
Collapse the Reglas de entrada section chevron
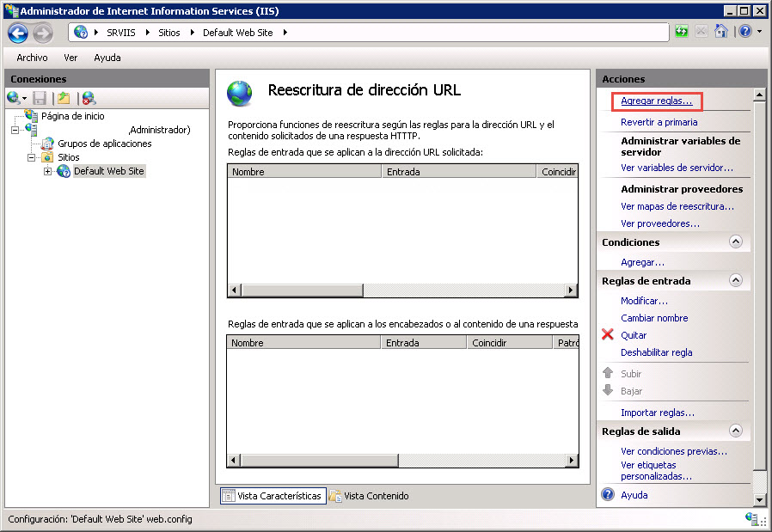click(736, 280)
